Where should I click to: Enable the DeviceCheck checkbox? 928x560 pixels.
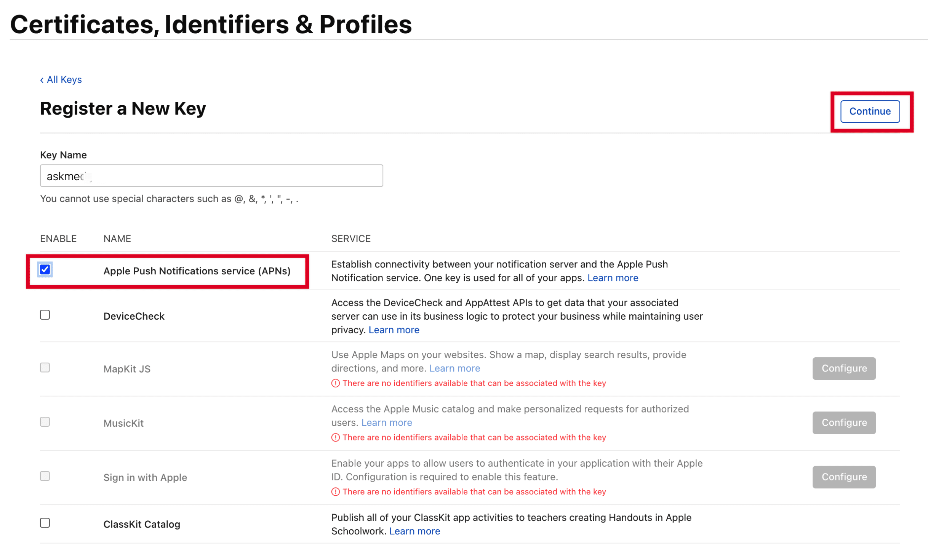click(x=45, y=315)
